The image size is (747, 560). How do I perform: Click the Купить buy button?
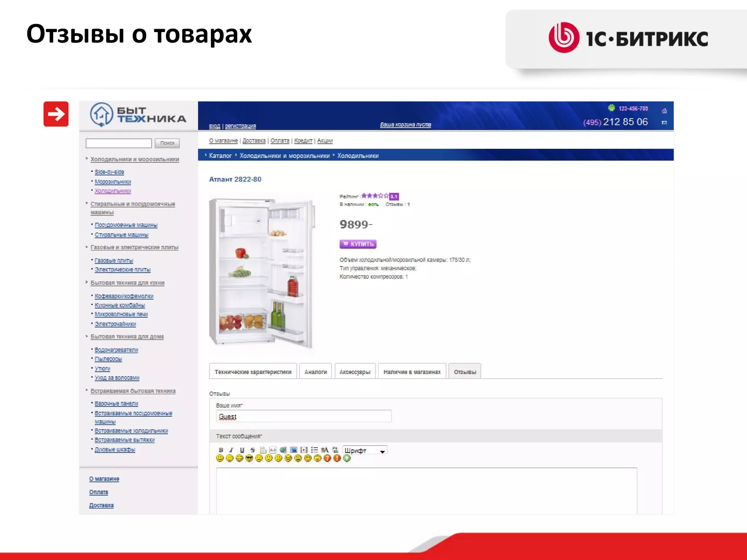click(x=358, y=244)
